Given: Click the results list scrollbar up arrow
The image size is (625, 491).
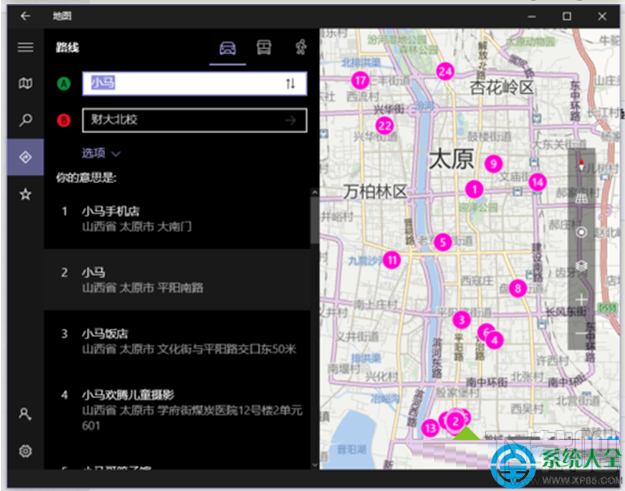Looking at the screenshot, I should click(x=314, y=192).
